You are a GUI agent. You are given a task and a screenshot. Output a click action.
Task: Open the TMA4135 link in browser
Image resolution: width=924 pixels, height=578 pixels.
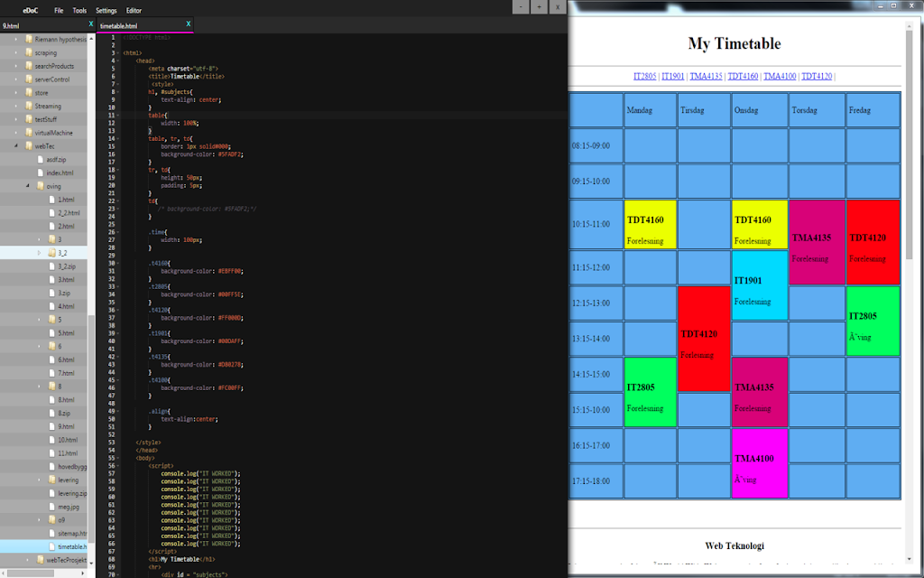click(x=706, y=76)
